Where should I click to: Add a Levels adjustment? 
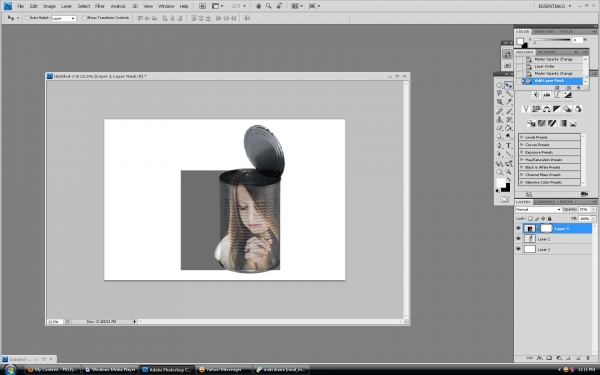546,95
